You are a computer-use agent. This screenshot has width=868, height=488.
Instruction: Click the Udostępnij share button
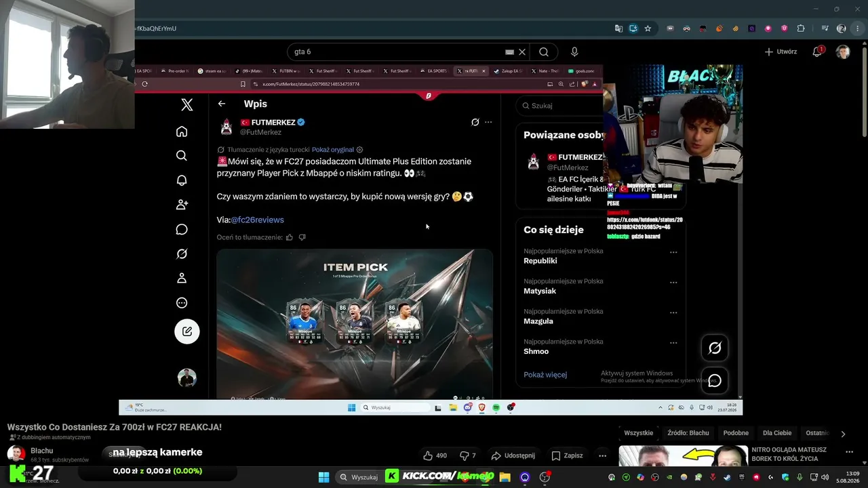point(513,455)
